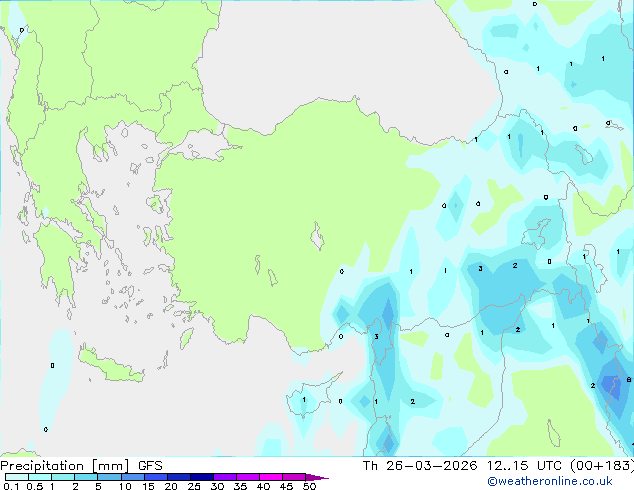Pick the legend swatch between 5 and 10
The width and height of the screenshot is (634, 490).
[109, 477]
